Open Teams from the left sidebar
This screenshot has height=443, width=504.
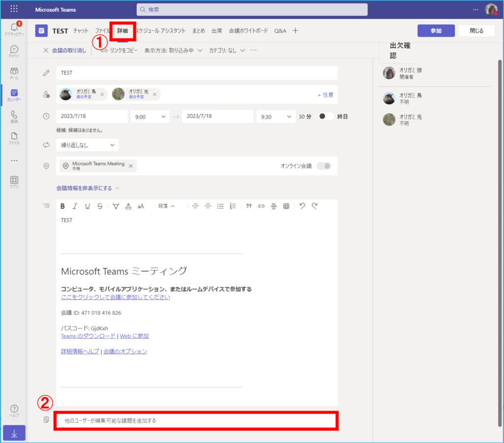(x=14, y=73)
